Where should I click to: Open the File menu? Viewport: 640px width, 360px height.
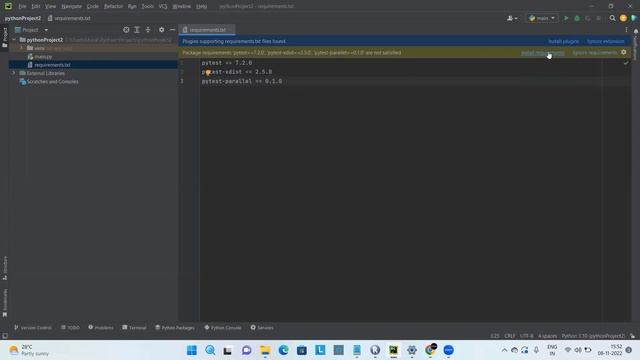tap(22, 7)
